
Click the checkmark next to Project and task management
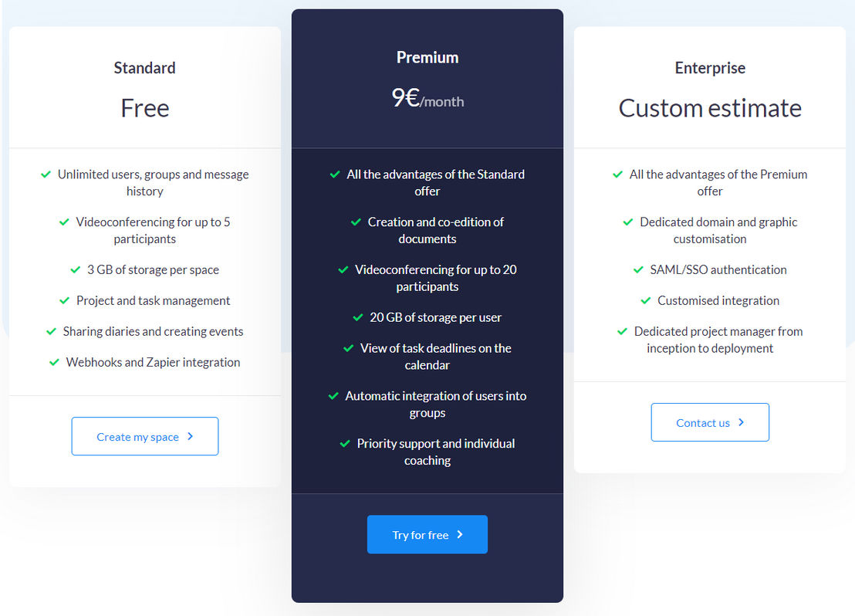pyautogui.click(x=64, y=300)
